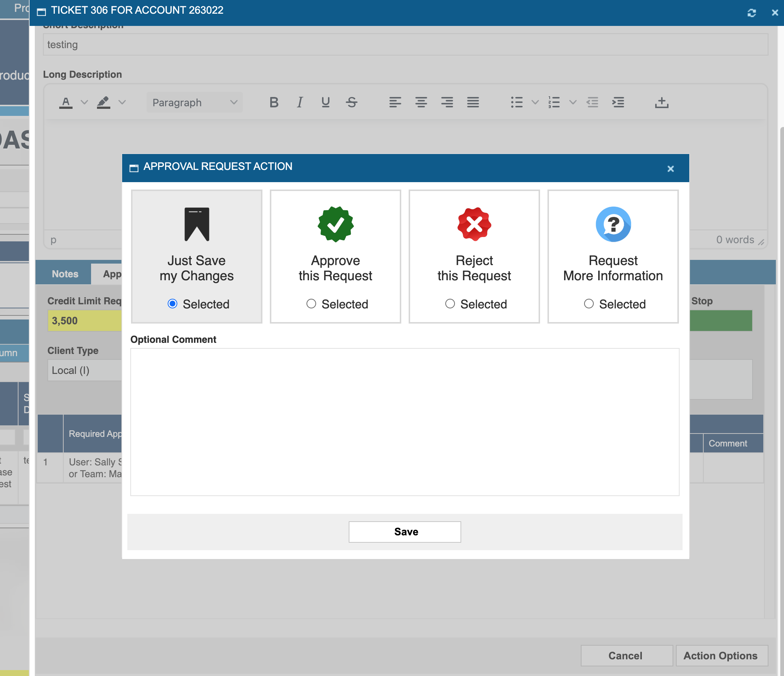Center align text in Long Description
The width and height of the screenshot is (784, 676).
tap(421, 102)
